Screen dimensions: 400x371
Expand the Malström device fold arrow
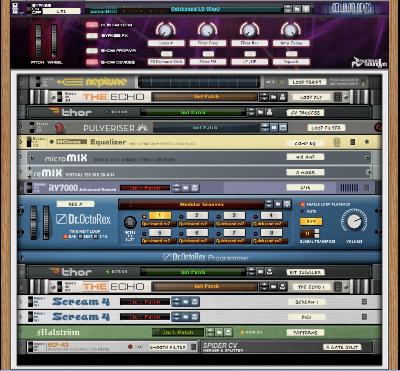click(x=21, y=332)
